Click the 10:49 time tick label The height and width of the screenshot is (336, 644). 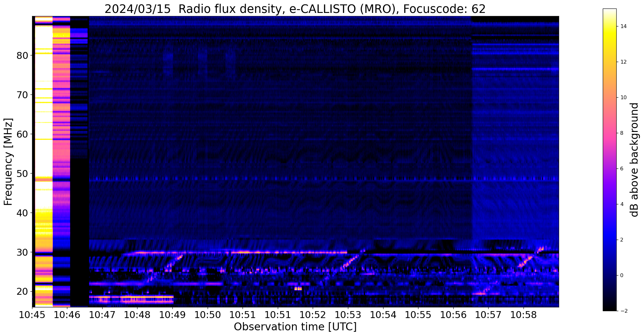(172, 315)
